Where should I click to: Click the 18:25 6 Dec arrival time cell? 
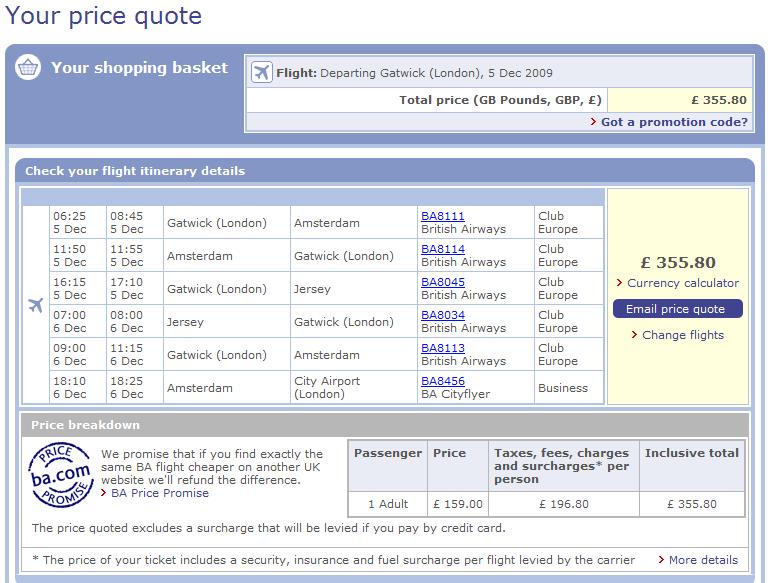[x=135, y=387]
